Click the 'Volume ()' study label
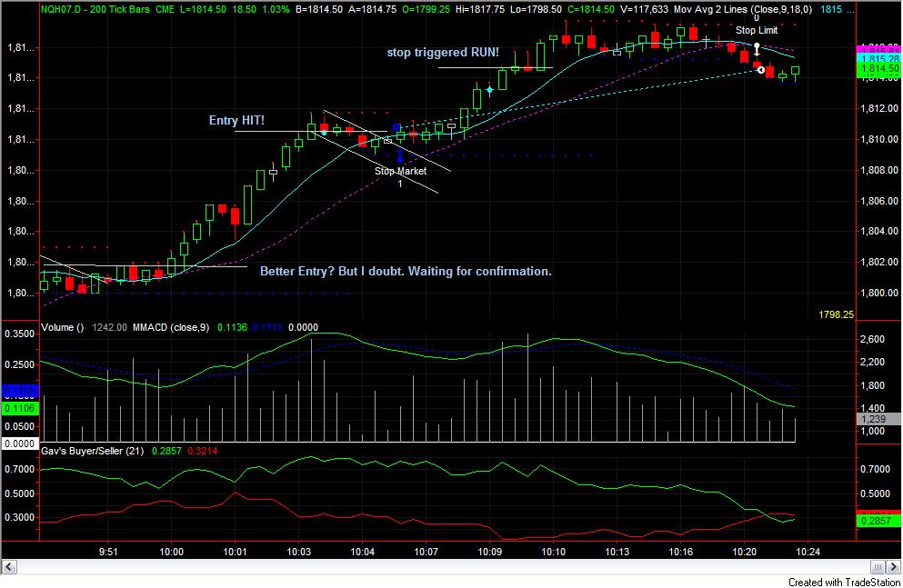The image size is (903, 588). (x=62, y=327)
